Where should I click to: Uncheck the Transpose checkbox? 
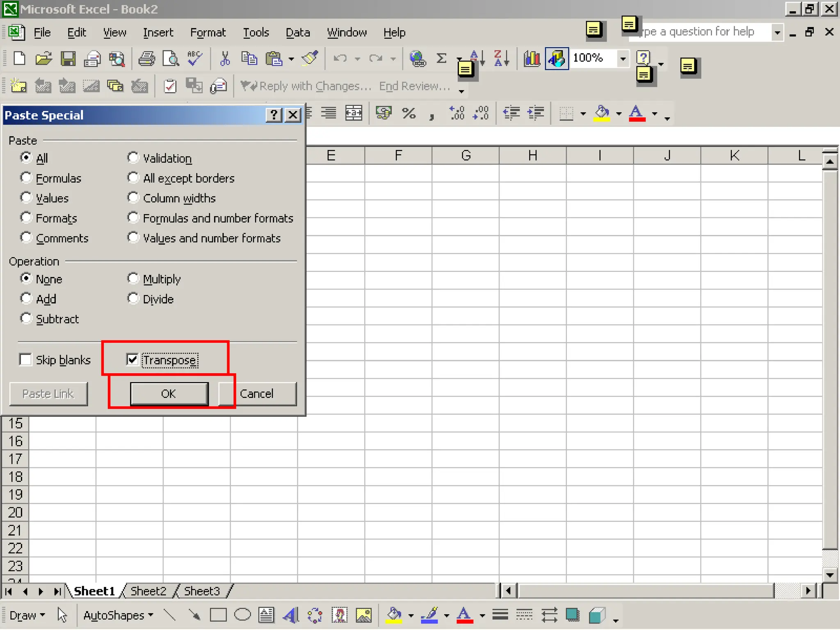132,360
